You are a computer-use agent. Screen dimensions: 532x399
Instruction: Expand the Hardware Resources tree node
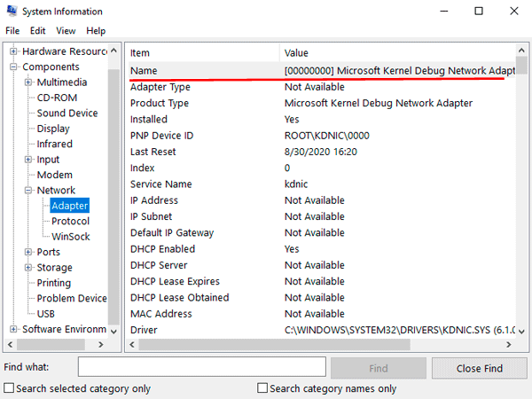tap(13, 51)
